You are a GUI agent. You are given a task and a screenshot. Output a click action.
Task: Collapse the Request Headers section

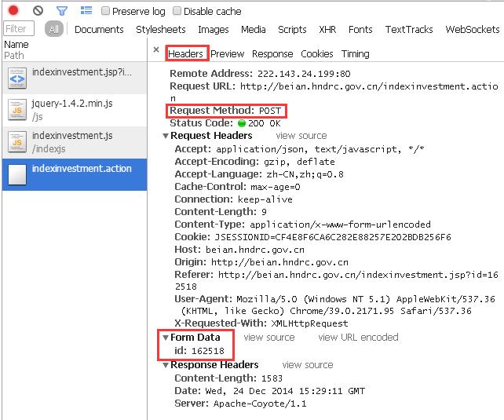pyautogui.click(x=166, y=137)
